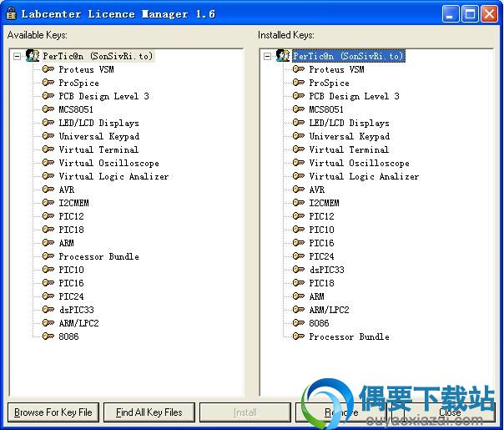Click key icon beside ProSpice in Installed Keys

(299, 83)
